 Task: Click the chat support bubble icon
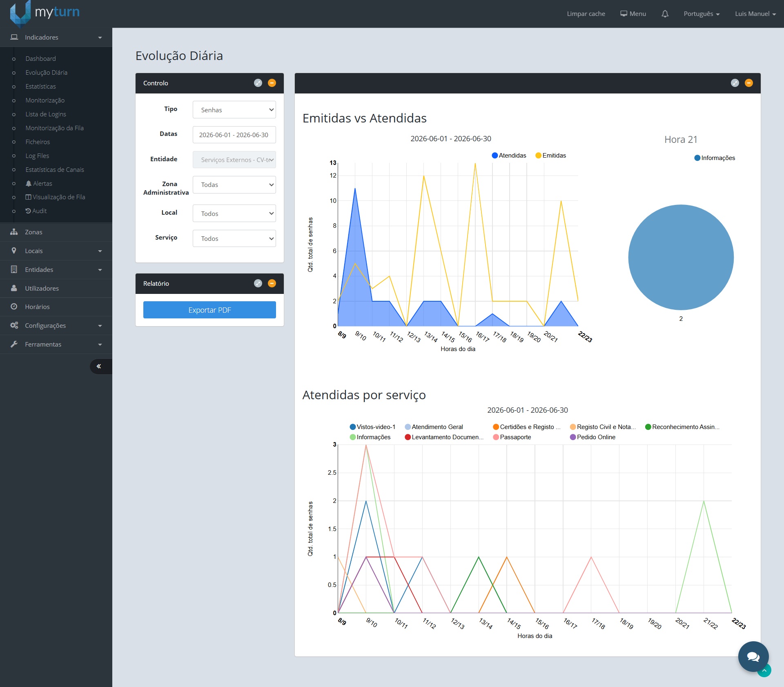coord(753,656)
